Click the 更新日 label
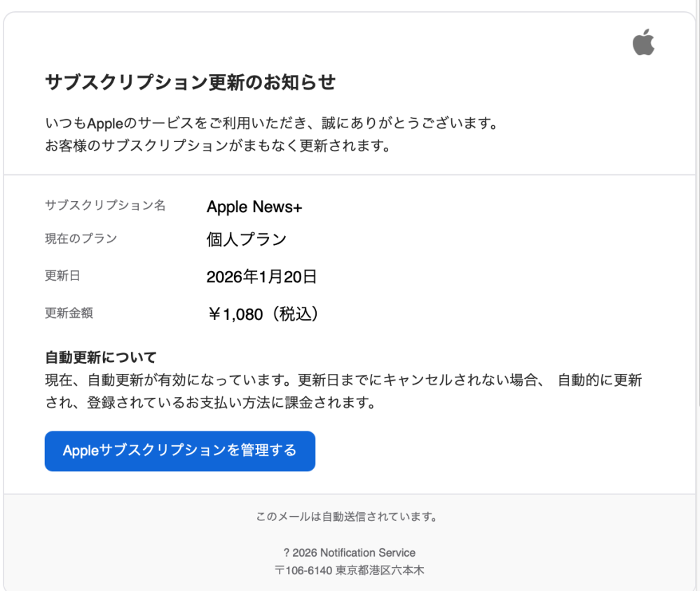This screenshot has width=700, height=591. 62,276
